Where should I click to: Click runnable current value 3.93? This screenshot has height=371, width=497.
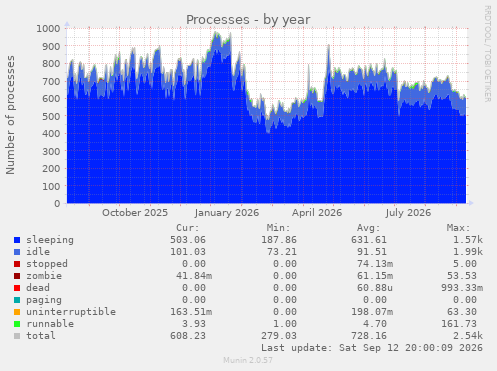(194, 324)
